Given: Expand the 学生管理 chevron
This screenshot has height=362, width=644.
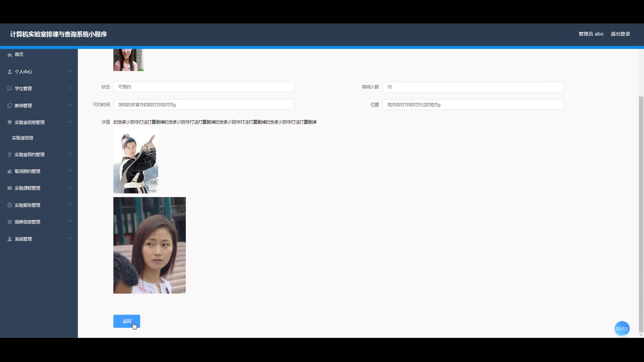Looking at the screenshot, I should [x=70, y=88].
